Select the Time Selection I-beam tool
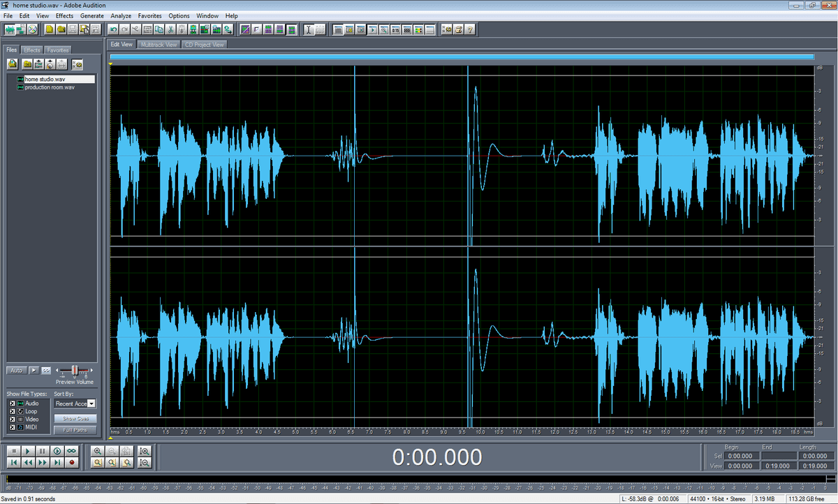The width and height of the screenshot is (838, 504). (x=309, y=29)
